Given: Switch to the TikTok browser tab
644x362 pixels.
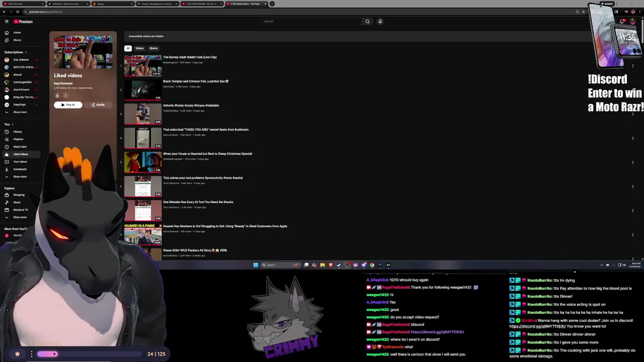Looking at the screenshot, I should (68, 4).
